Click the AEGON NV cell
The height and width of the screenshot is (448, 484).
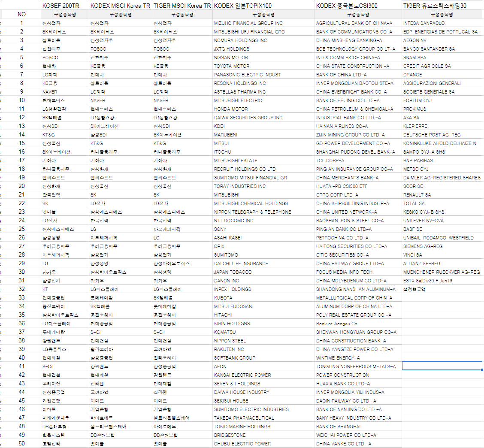(442, 40)
